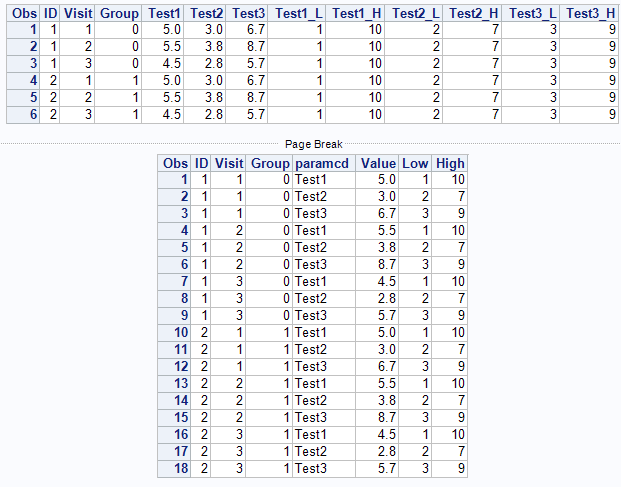Click the High column header

(450, 163)
